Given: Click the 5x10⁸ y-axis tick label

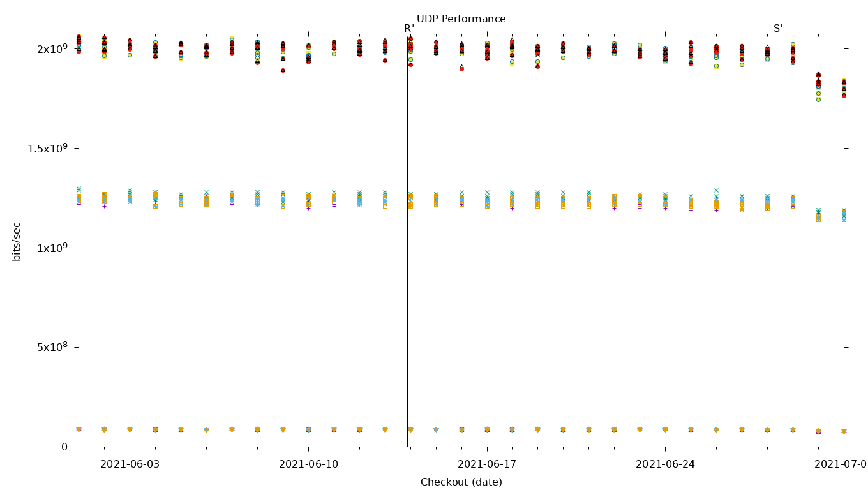Looking at the screenshot, I should tap(52, 347).
